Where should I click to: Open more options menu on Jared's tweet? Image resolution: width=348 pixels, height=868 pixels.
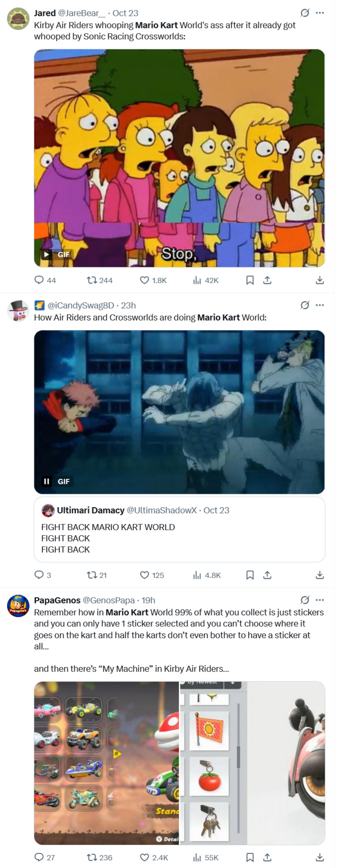[320, 13]
